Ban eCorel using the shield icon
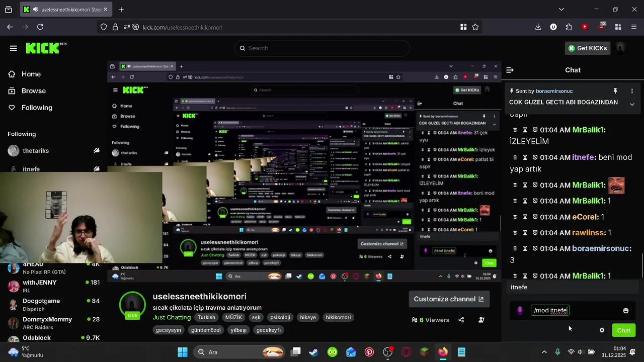The height and width of the screenshot is (362, 644). pos(535,217)
